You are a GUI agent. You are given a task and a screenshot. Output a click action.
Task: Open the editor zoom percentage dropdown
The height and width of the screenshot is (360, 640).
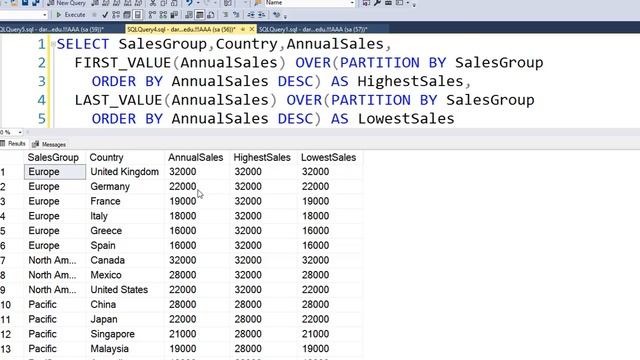tap(20, 132)
